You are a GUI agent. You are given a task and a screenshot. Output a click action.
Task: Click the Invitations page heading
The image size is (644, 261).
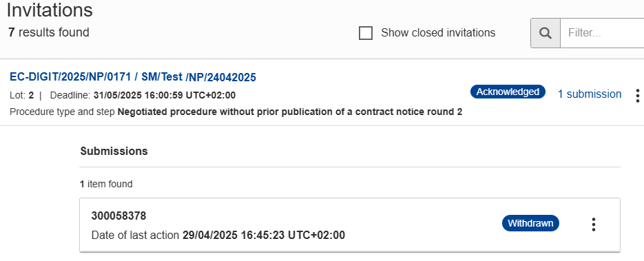pyautogui.click(x=50, y=10)
